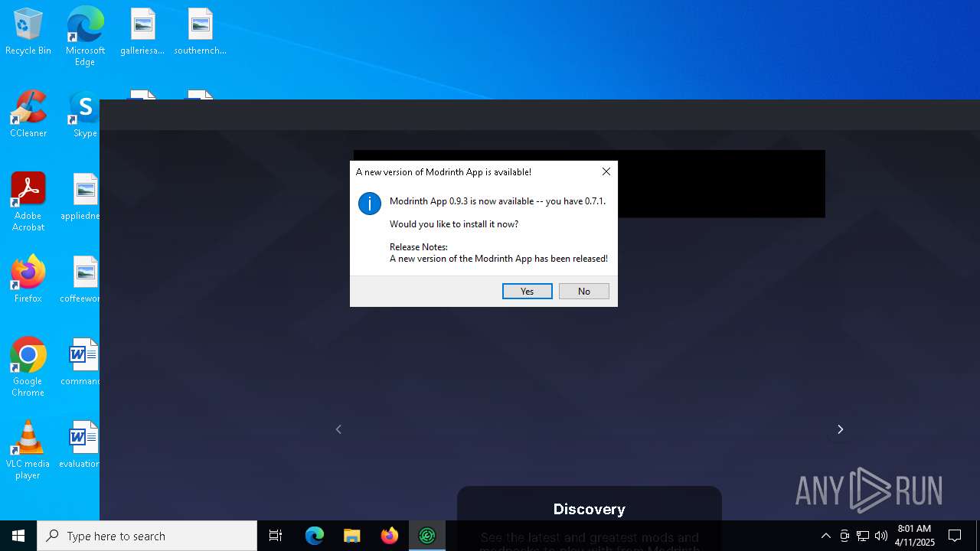Open galleriesa image file on desktop
The height and width of the screenshot is (551, 980).
click(x=142, y=32)
